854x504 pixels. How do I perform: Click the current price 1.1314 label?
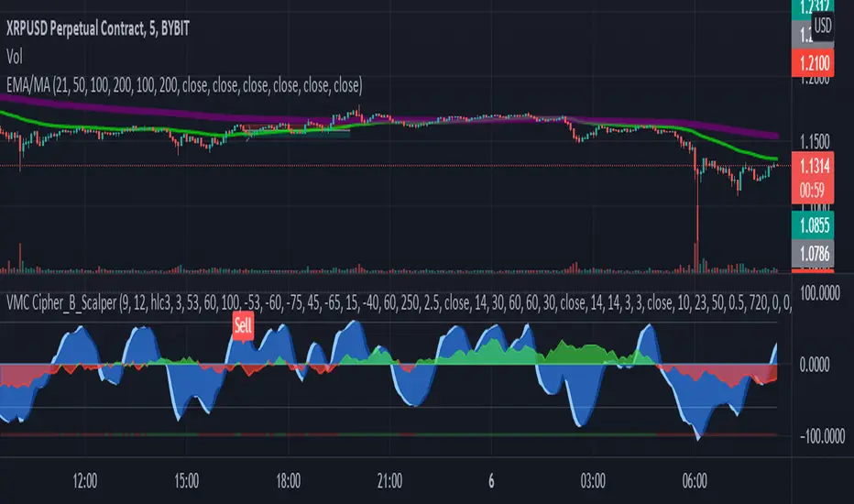814,166
